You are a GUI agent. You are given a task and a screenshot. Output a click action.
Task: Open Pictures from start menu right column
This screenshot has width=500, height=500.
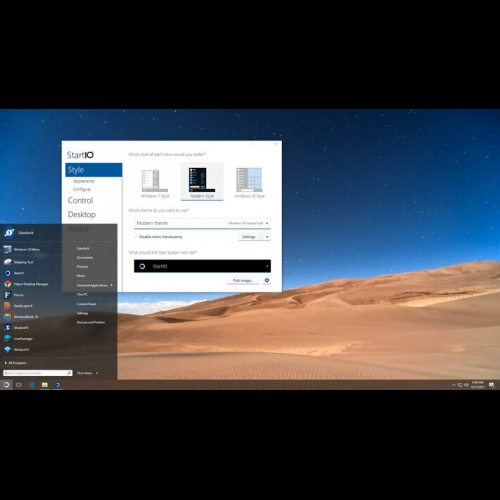coord(82,266)
